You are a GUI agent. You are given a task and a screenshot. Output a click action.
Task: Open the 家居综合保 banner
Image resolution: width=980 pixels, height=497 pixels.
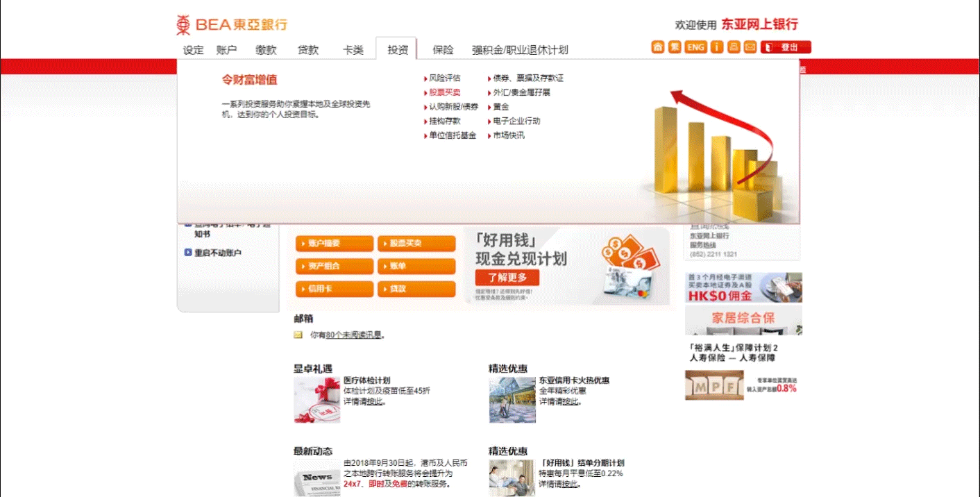[x=743, y=320]
